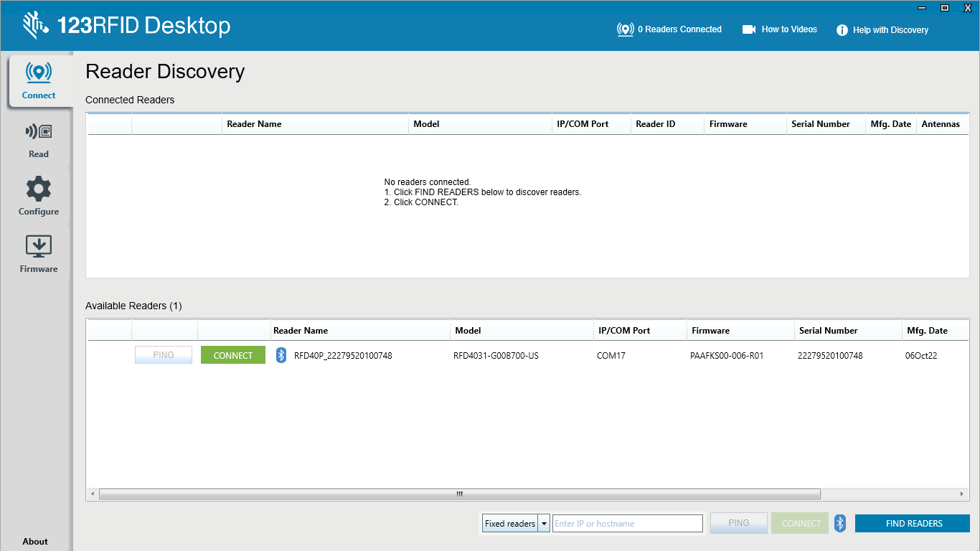Click the Enter IP or hostname field
This screenshot has width=980, height=551.
click(627, 524)
